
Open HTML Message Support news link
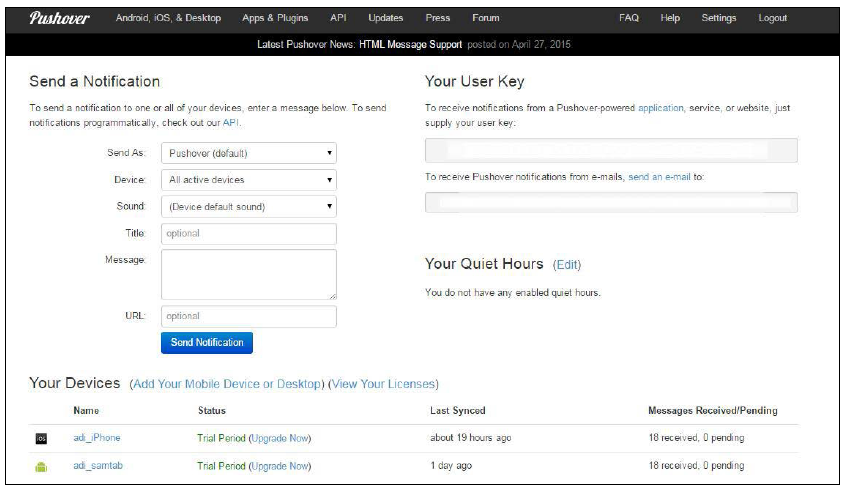(x=410, y=44)
